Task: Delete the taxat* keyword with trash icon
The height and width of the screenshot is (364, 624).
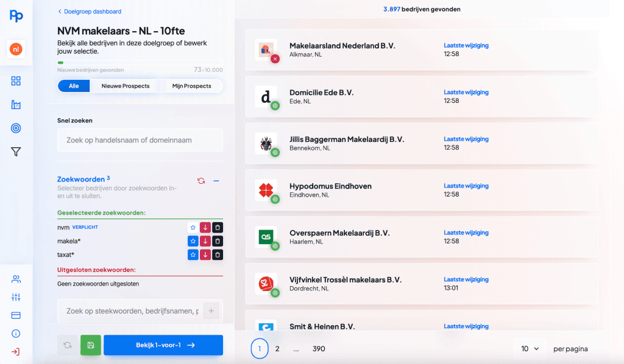Action: [x=218, y=254]
